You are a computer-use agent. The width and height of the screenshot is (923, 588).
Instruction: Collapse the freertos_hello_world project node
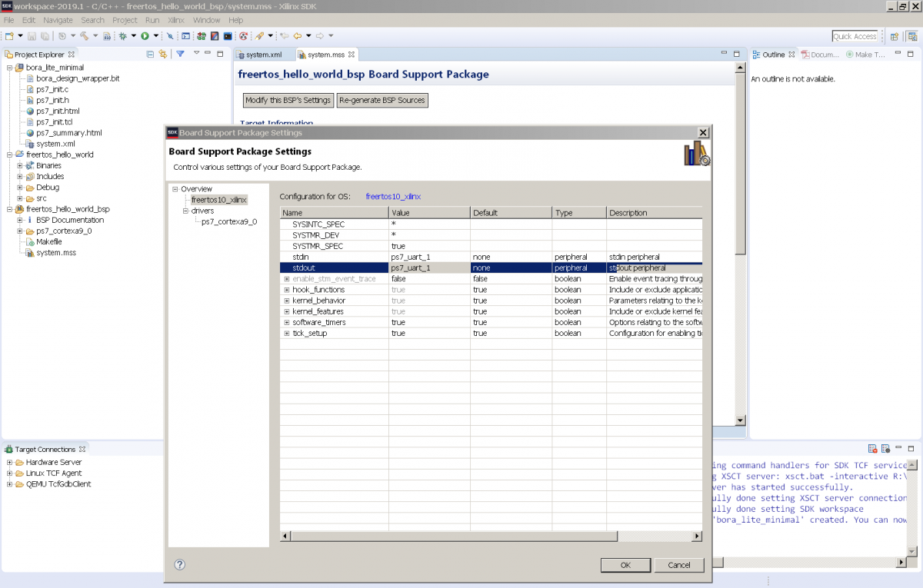pos(10,154)
